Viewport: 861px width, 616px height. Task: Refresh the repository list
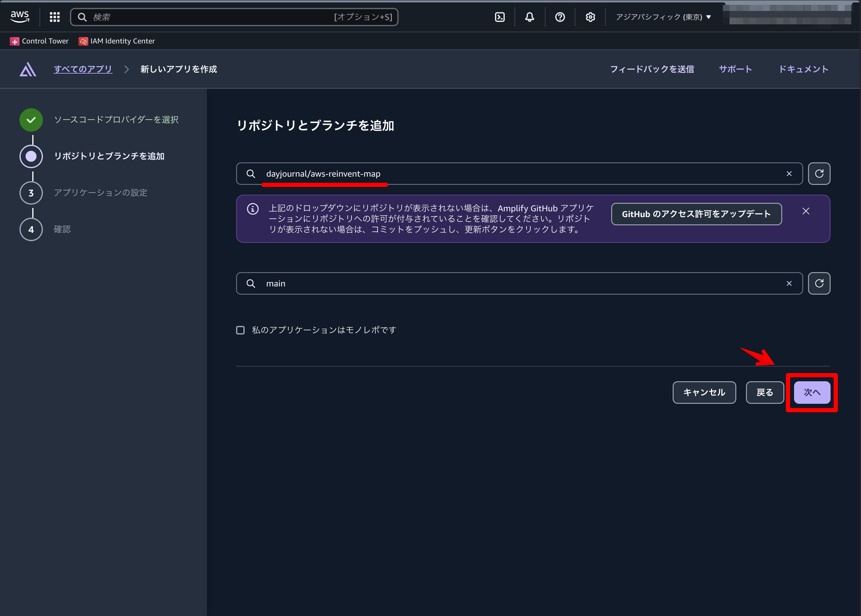819,174
